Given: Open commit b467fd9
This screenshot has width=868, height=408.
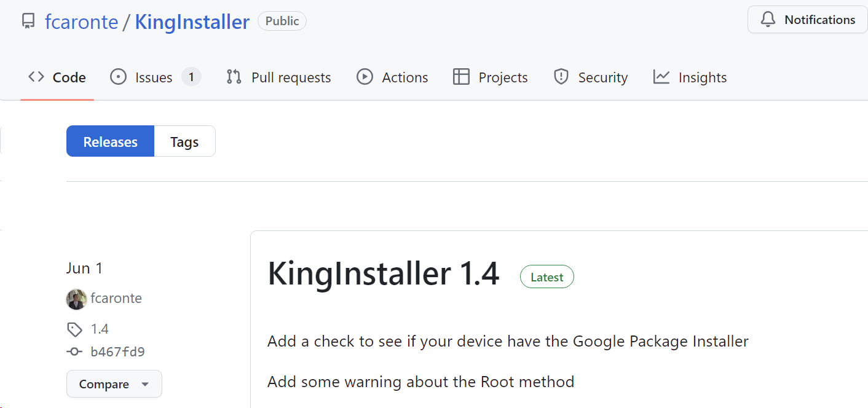Looking at the screenshot, I should tap(117, 352).
